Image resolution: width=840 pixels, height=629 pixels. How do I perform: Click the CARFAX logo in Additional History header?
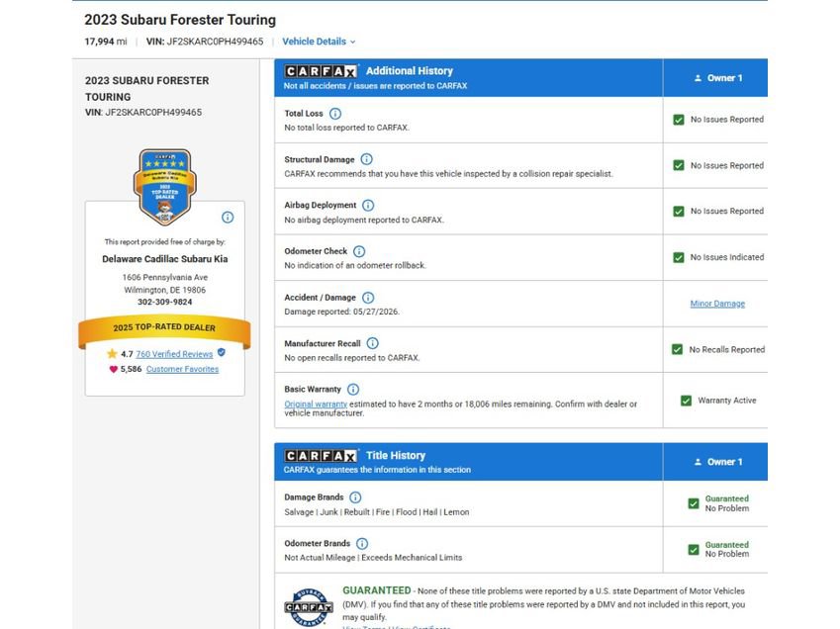321,71
